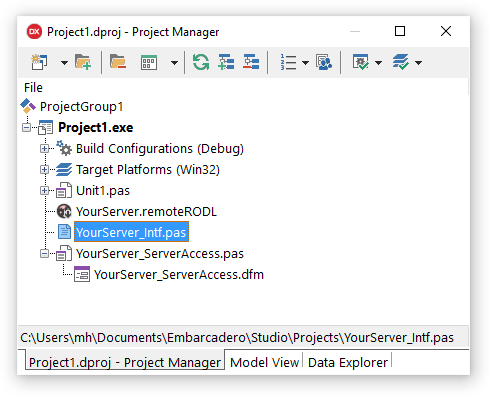491x397 pixels.
Task: Maximize the Project Manager window
Action: point(400,31)
